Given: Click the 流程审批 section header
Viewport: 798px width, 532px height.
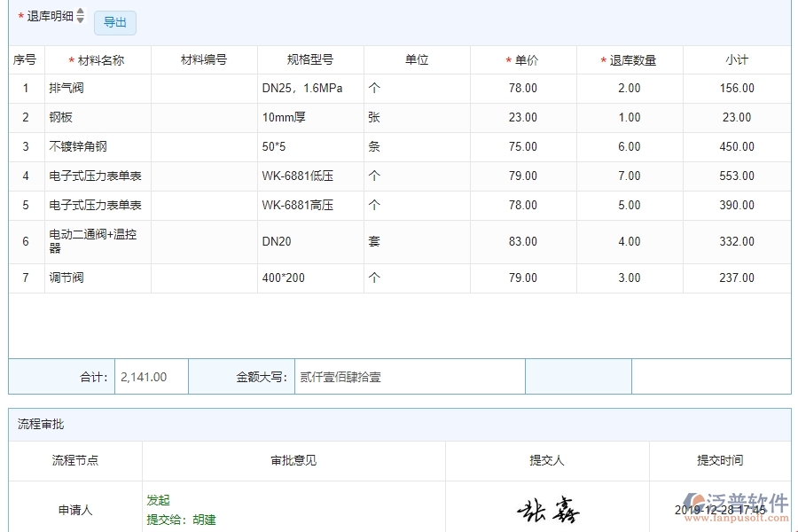Looking at the screenshot, I should click(x=42, y=424).
